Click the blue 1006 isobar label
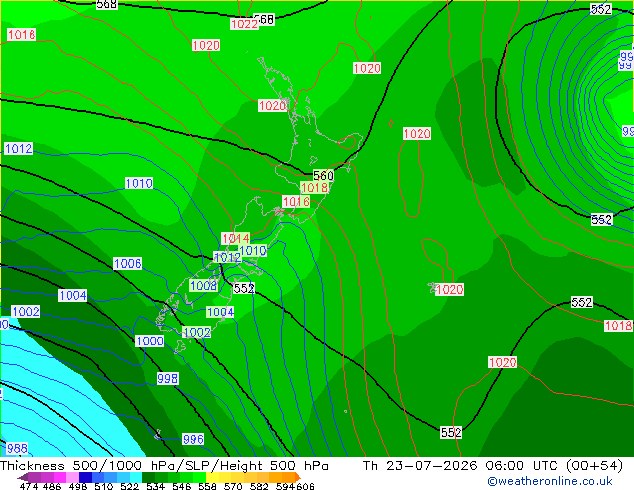The height and width of the screenshot is (490, 634). pos(128,264)
